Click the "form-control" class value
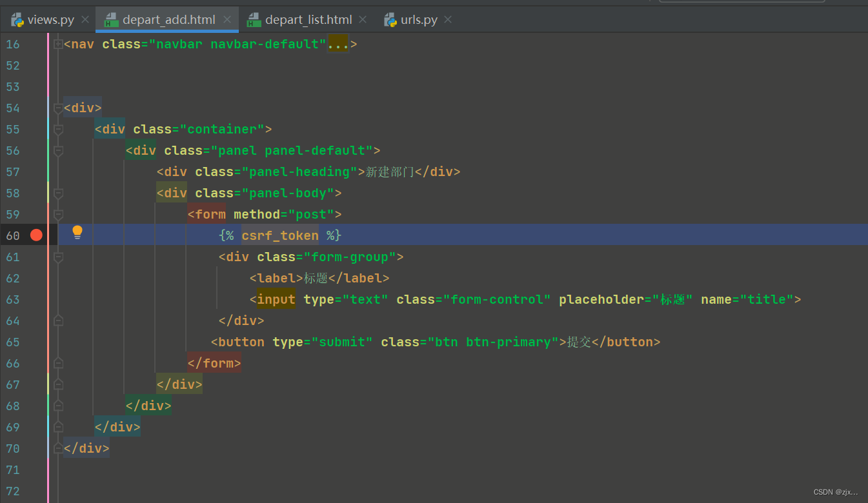 497,299
